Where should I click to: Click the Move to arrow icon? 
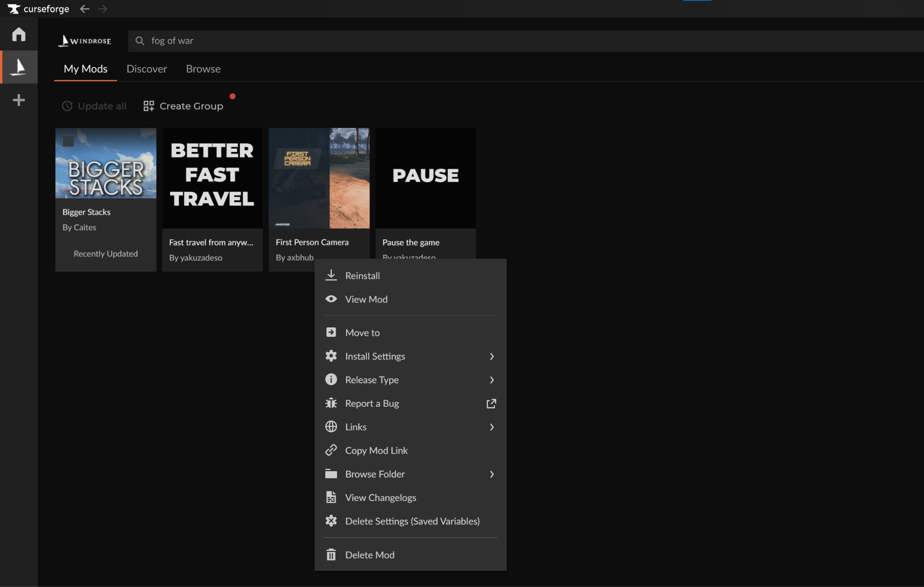click(331, 332)
